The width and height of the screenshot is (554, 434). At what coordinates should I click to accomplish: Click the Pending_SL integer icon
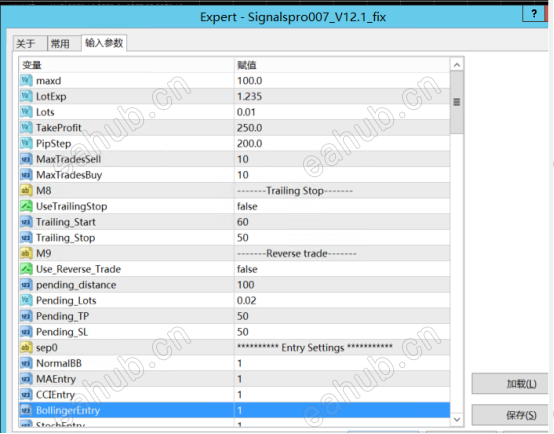pyautogui.click(x=26, y=332)
